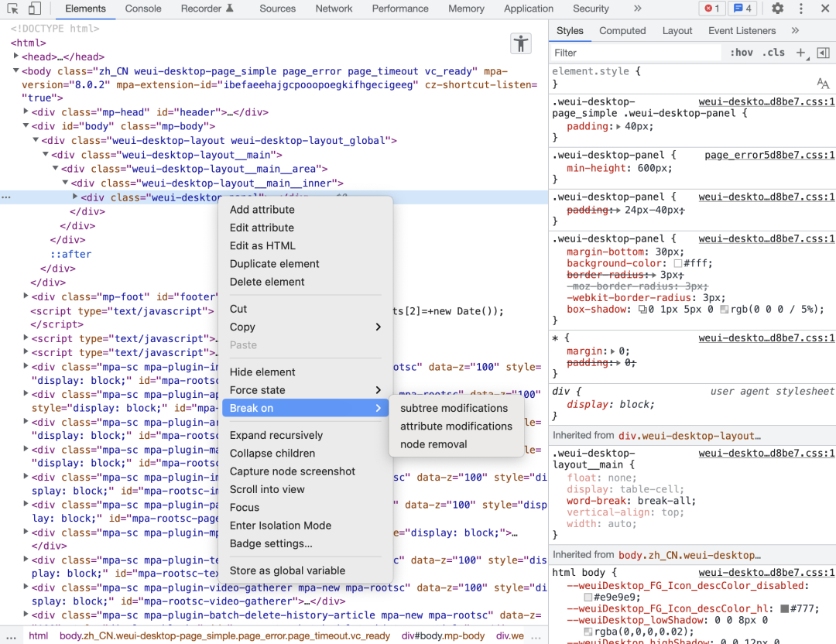Show more Styles pane tabs
This screenshot has width=836, height=644.
796,30
